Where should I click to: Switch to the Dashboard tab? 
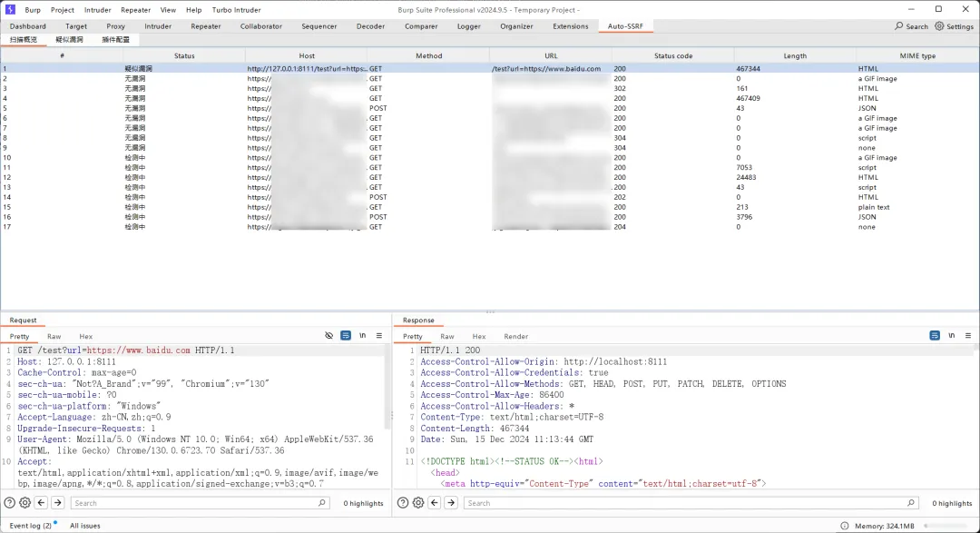(27, 26)
